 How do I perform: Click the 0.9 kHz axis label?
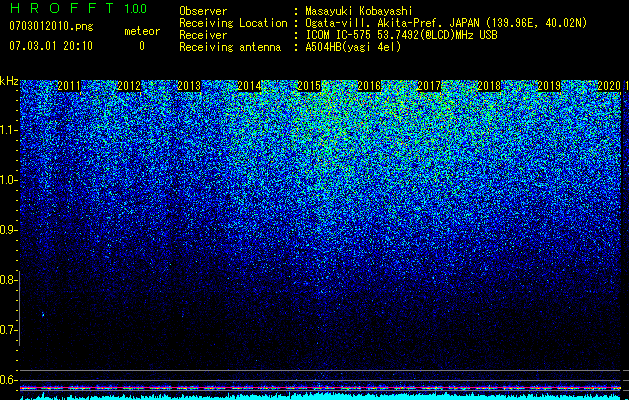[8, 230]
